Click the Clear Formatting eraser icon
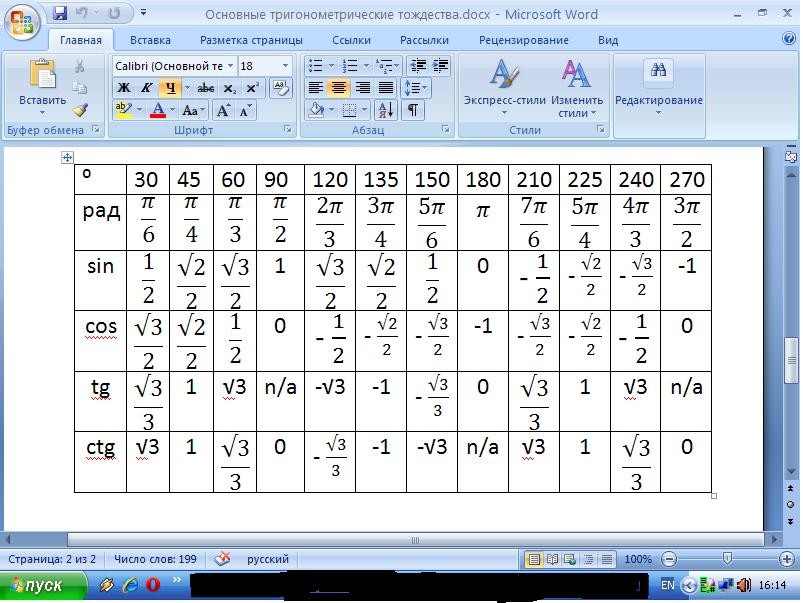 tap(281, 88)
